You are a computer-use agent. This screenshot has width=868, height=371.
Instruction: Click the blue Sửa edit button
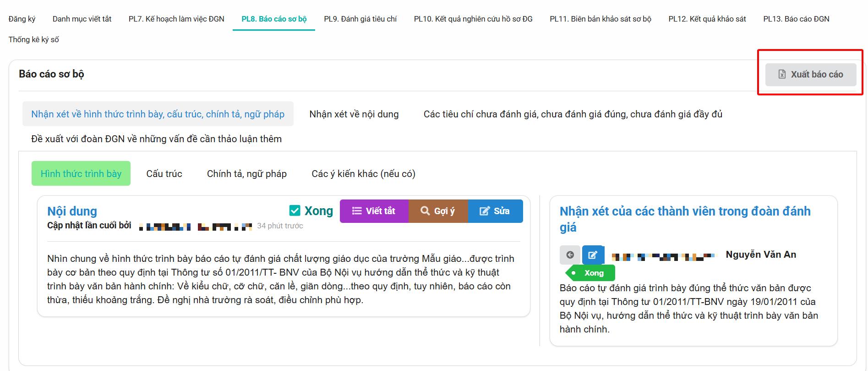[x=495, y=211]
